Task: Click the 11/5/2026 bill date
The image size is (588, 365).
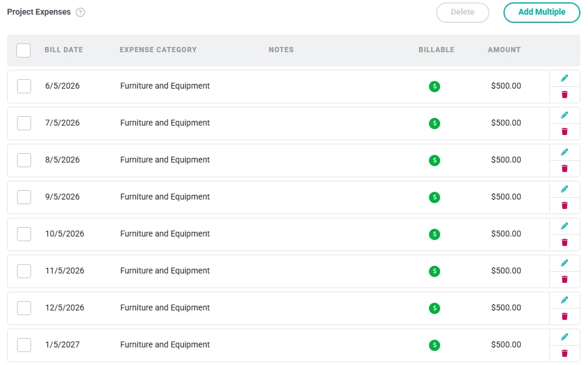Action: 65,271
